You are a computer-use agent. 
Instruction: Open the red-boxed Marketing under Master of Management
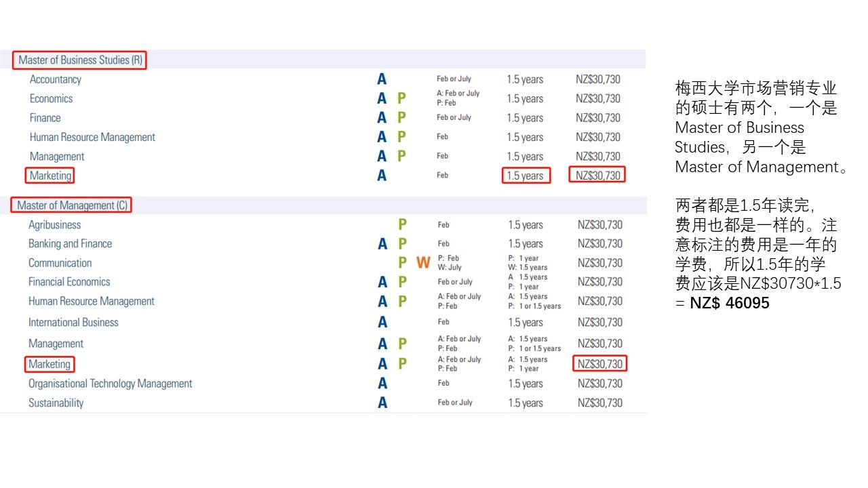[x=50, y=364]
